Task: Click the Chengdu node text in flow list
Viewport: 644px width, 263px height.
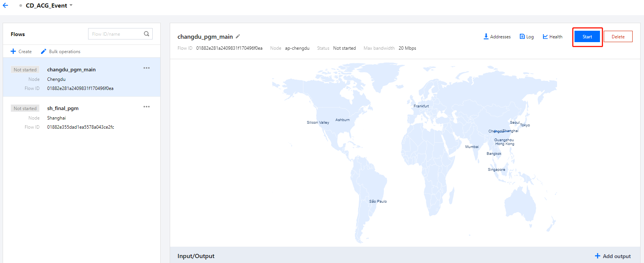Action: point(56,79)
